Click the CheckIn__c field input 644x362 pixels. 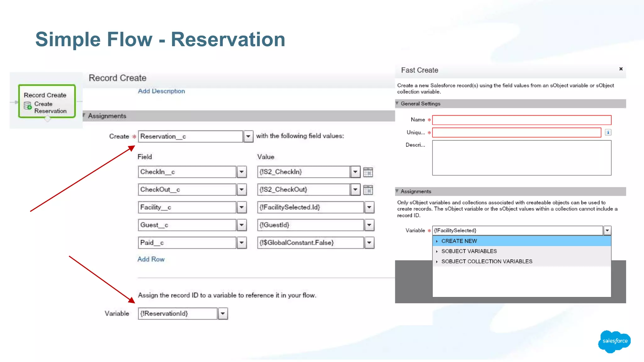click(187, 172)
